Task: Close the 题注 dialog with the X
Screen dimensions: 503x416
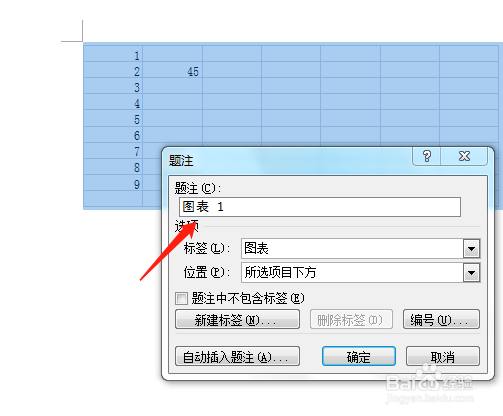Action: (464, 156)
